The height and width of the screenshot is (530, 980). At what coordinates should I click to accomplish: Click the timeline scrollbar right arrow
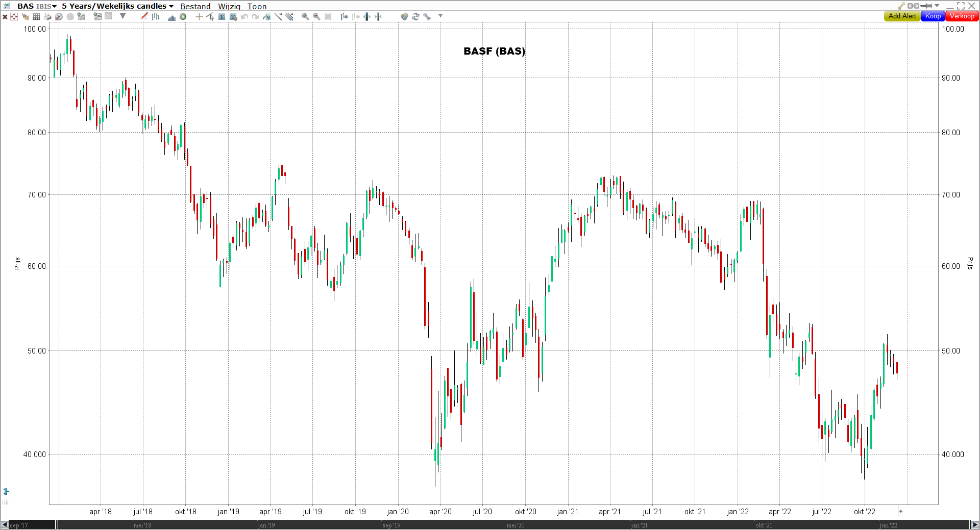975,525
